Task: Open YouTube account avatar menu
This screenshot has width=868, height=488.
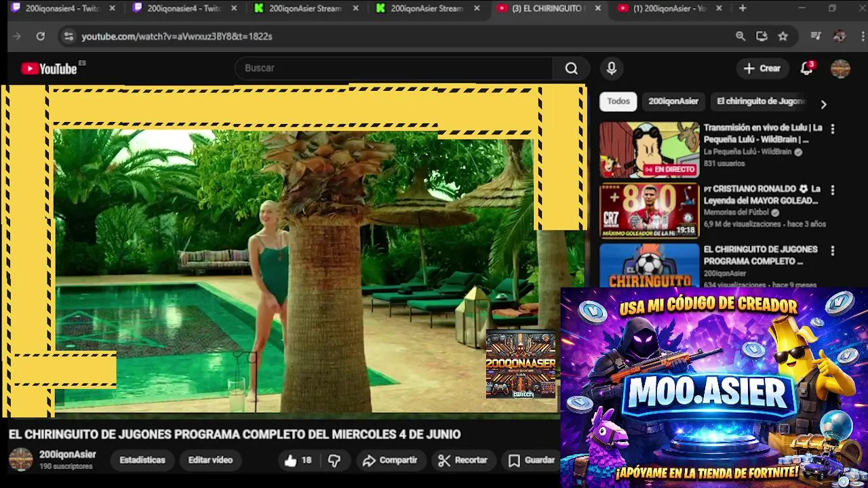Action: (840, 68)
